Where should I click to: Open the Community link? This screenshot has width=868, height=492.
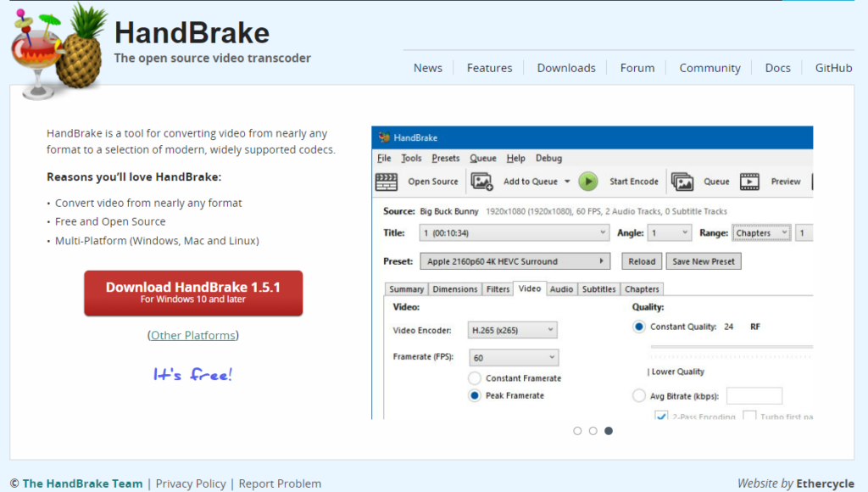[x=709, y=68]
